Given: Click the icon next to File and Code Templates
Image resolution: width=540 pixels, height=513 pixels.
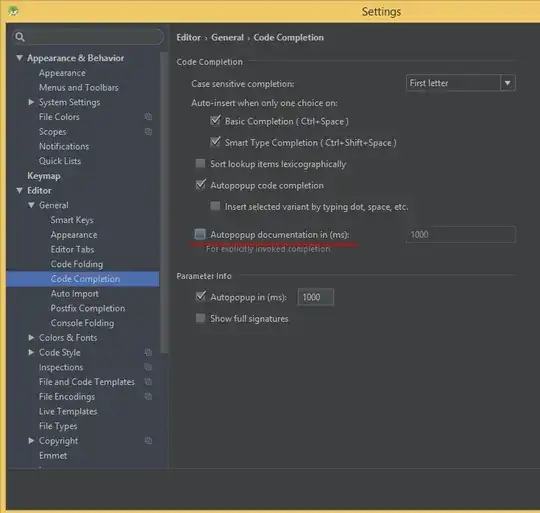Looking at the screenshot, I should click(x=148, y=382).
